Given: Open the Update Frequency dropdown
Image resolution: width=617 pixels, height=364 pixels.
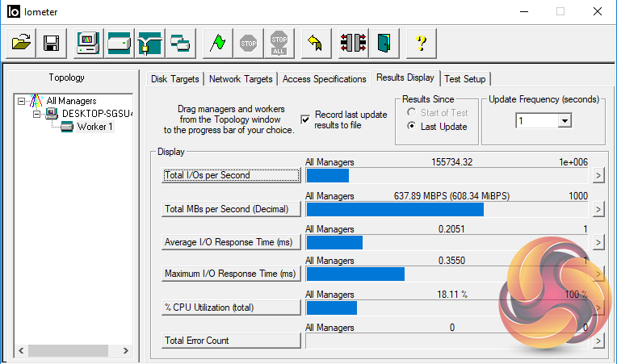Looking at the screenshot, I should [565, 120].
